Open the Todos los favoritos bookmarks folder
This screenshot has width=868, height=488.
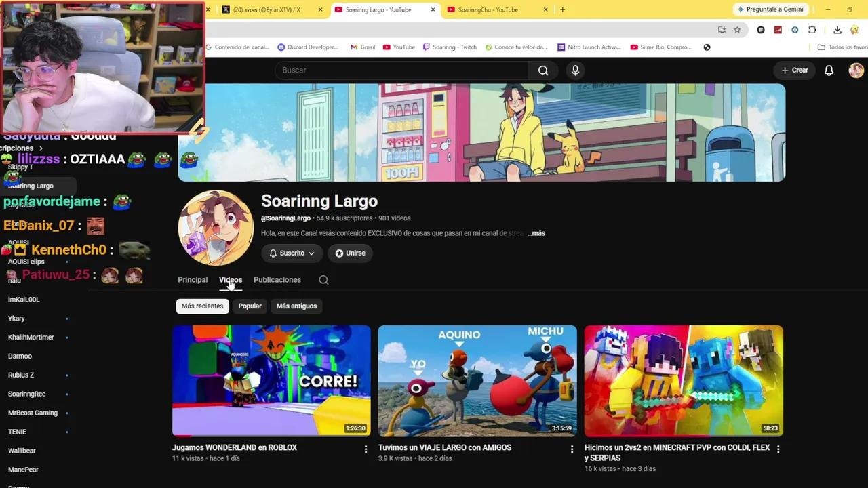[842, 47]
